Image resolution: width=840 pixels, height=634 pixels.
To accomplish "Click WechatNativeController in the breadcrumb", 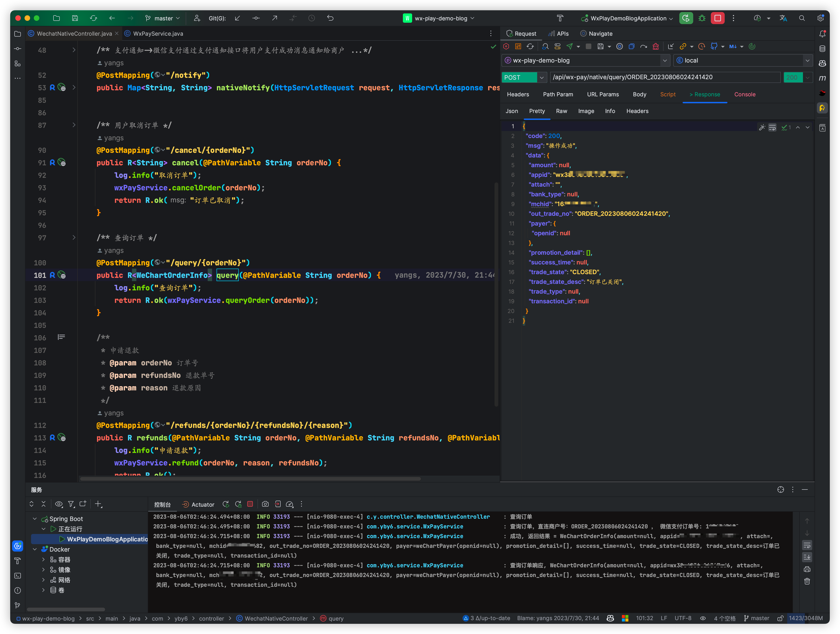I will click(x=276, y=618).
